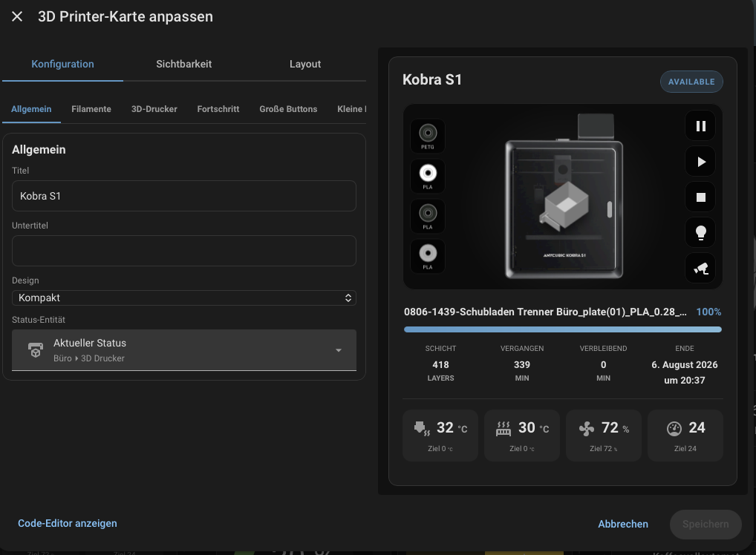
Task: Open the printer camera button
Action: (700, 269)
